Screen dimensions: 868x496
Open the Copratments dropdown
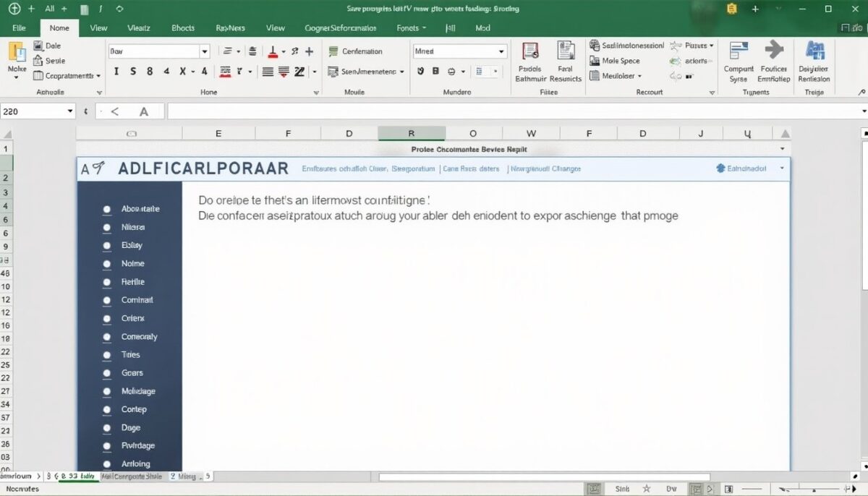(98, 75)
